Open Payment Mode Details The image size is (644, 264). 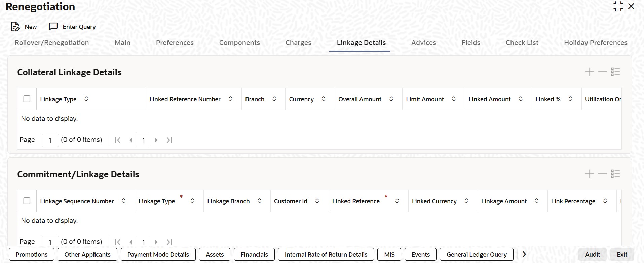tap(158, 254)
